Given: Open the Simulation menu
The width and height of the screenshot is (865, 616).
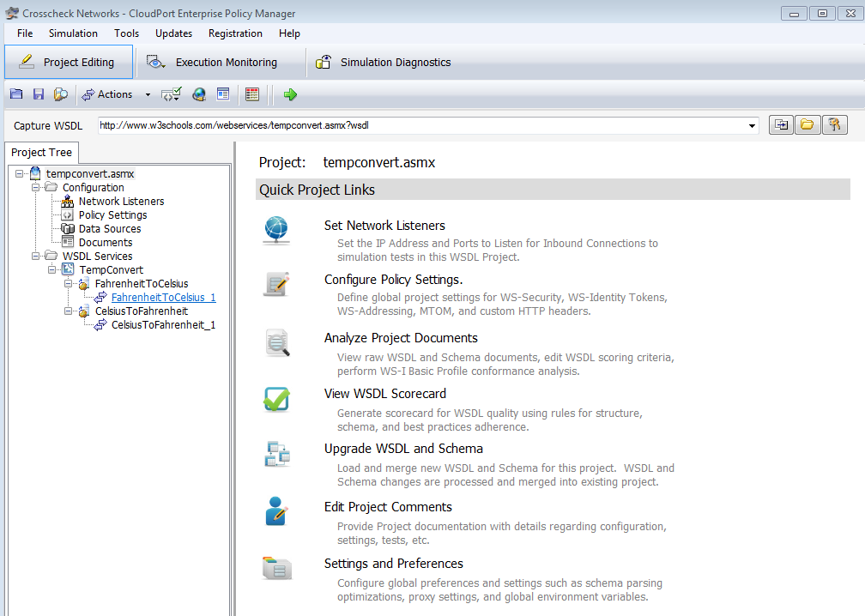Looking at the screenshot, I should click(x=74, y=33).
